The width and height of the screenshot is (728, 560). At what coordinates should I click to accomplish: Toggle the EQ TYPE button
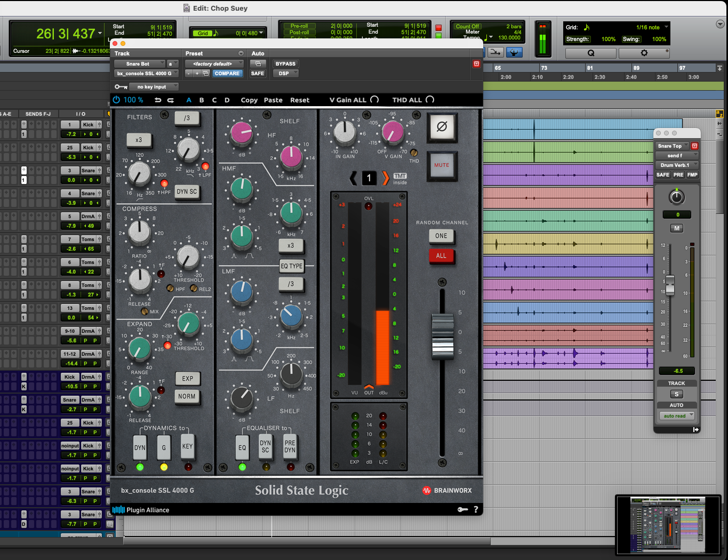point(291,266)
